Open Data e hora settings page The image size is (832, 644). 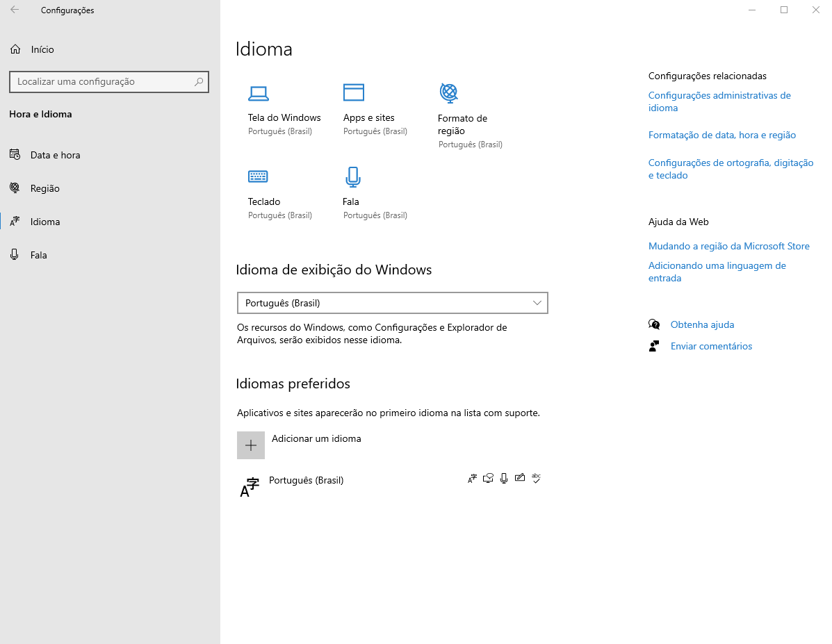[x=55, y=155]
